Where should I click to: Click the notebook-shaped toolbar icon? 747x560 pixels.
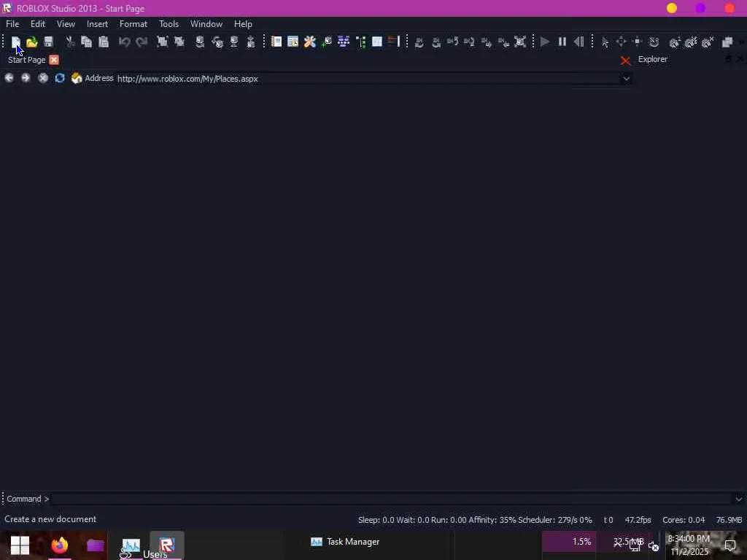pyautogui.click(x=276, y=42)
